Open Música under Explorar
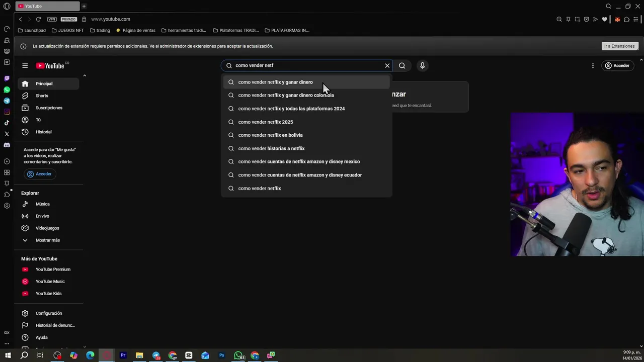This screenshot has height=362, width=644. (x=48, y=204)
